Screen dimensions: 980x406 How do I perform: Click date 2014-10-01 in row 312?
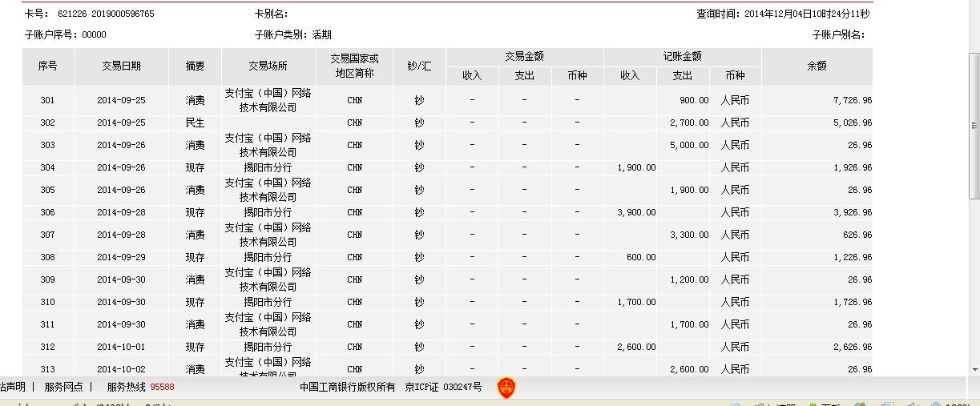[x=121, y=348]
